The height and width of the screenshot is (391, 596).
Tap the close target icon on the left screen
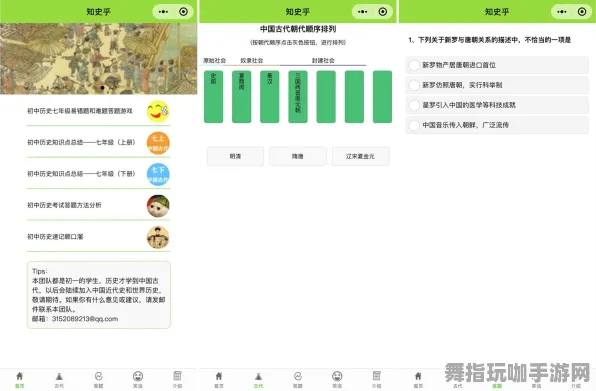click(183, 12)
